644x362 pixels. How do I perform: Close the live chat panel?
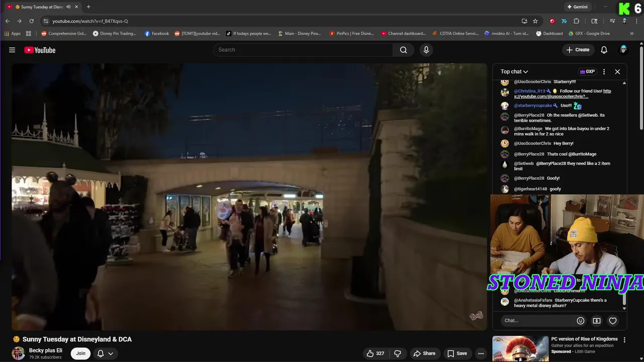pos(617,71)
